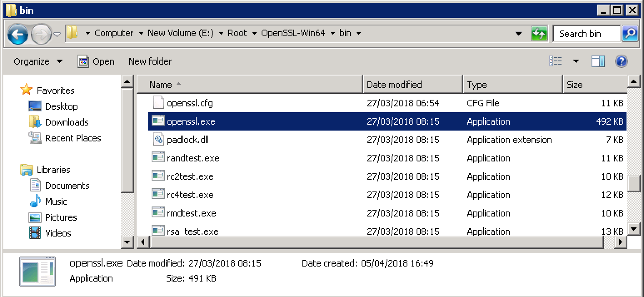Click Favorites in navigation pane

[x=55, y=91]
